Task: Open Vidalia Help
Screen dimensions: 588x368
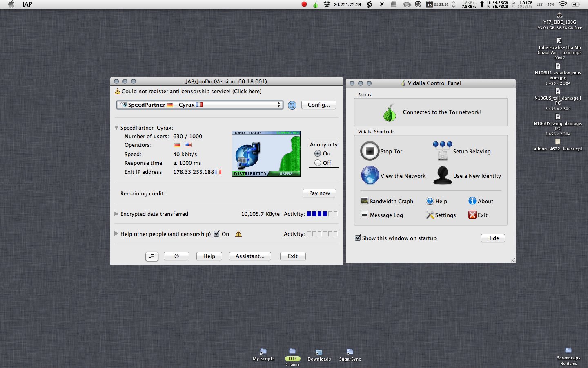Action: pos(437,201)
